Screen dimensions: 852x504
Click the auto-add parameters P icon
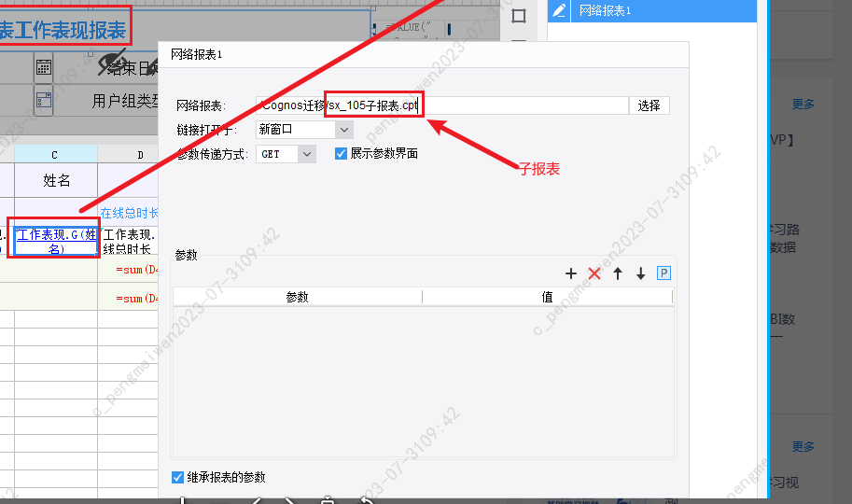[663, 273]
